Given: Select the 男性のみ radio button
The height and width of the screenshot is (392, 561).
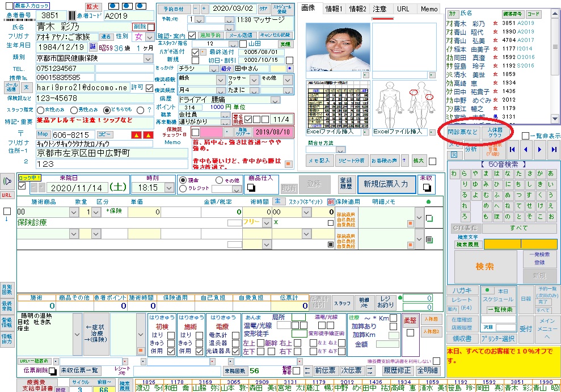Looking at the screenshot, I should [74, 110].
